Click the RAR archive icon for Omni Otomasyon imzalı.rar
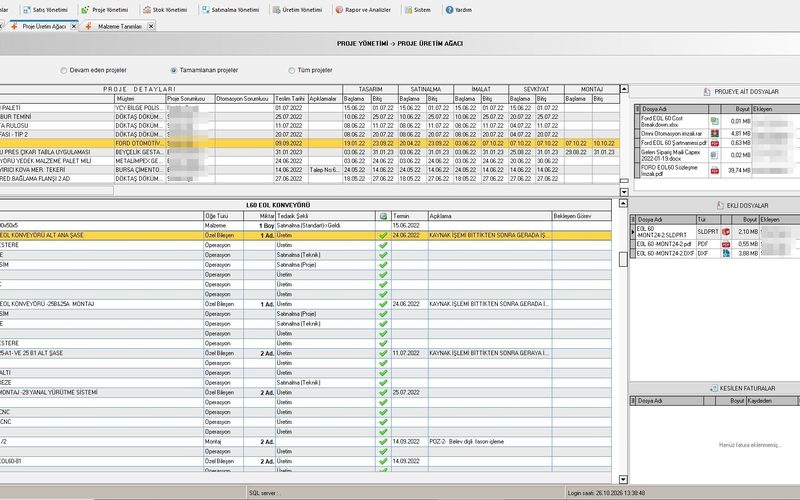This screenshot has width=800, height=500. point(714,134)
